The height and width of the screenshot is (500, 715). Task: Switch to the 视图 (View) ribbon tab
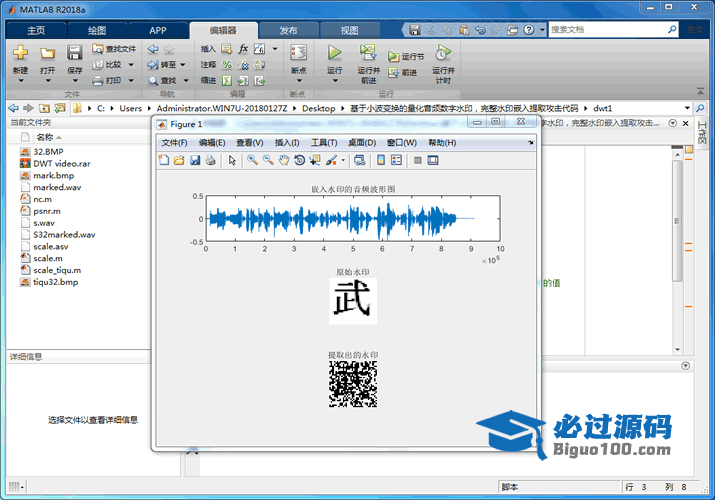349,31
